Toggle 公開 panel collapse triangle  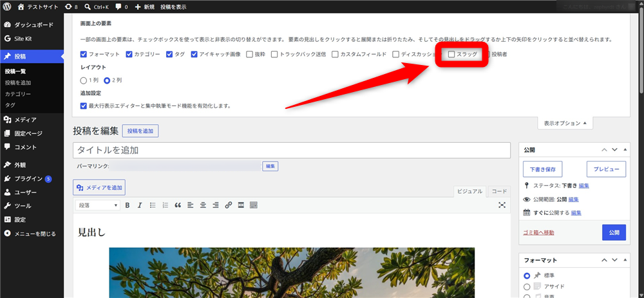625,150
